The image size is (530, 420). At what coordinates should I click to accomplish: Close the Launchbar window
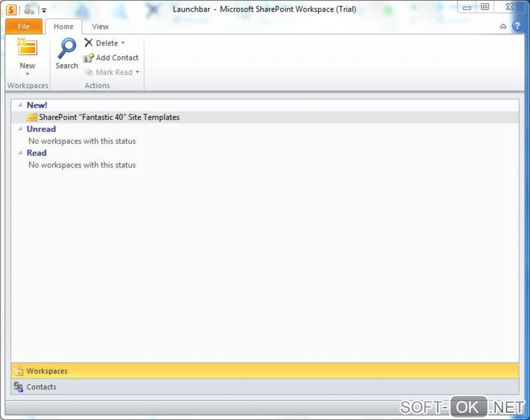[x=510, y=7]
